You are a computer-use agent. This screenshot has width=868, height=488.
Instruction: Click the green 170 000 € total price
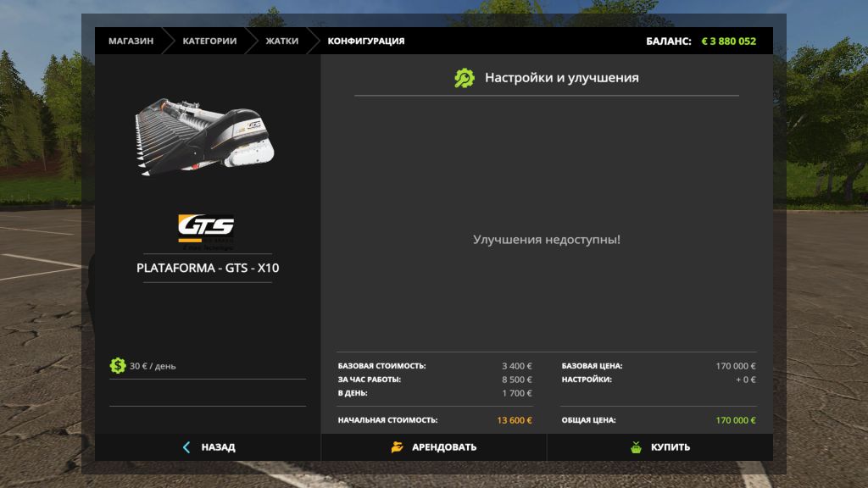(x=735, y=420)
